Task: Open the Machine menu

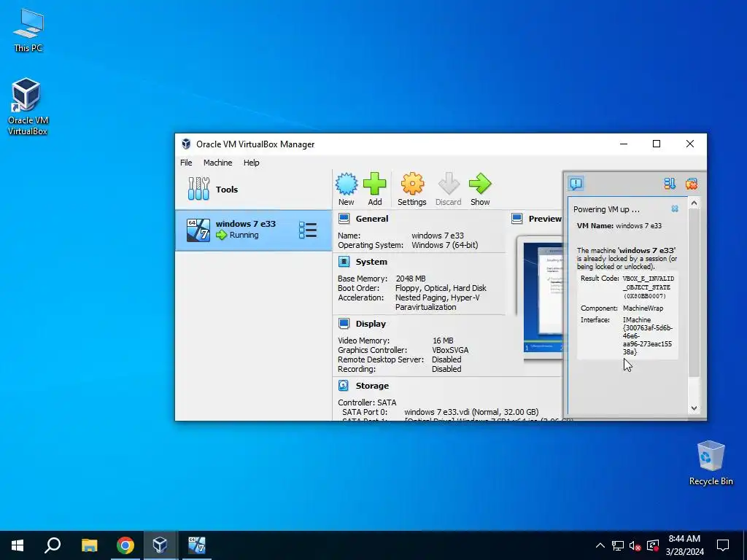Action: tap(217, 163)
